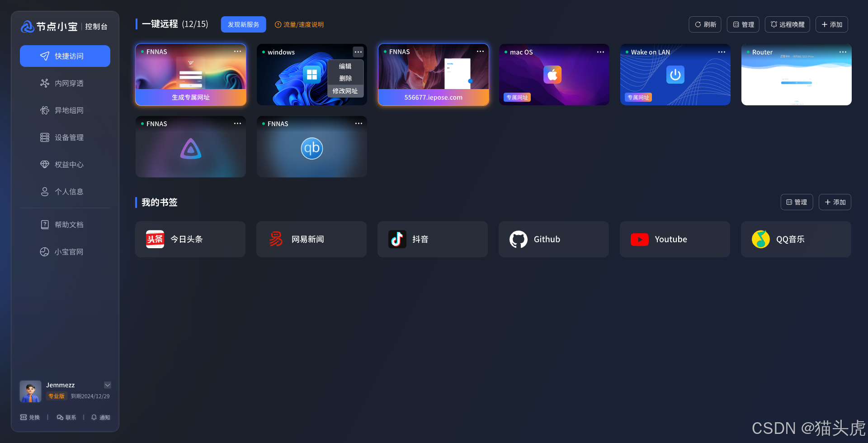
Task: Open more options on Wake on LAN card
Action: pos(722,52)
